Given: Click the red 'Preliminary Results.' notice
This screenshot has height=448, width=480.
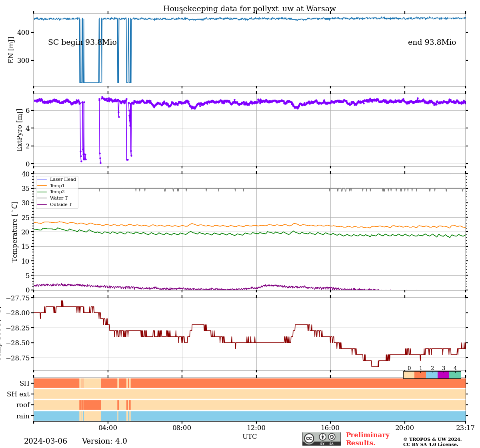Looking at the screenshot, I should (368, 439).
